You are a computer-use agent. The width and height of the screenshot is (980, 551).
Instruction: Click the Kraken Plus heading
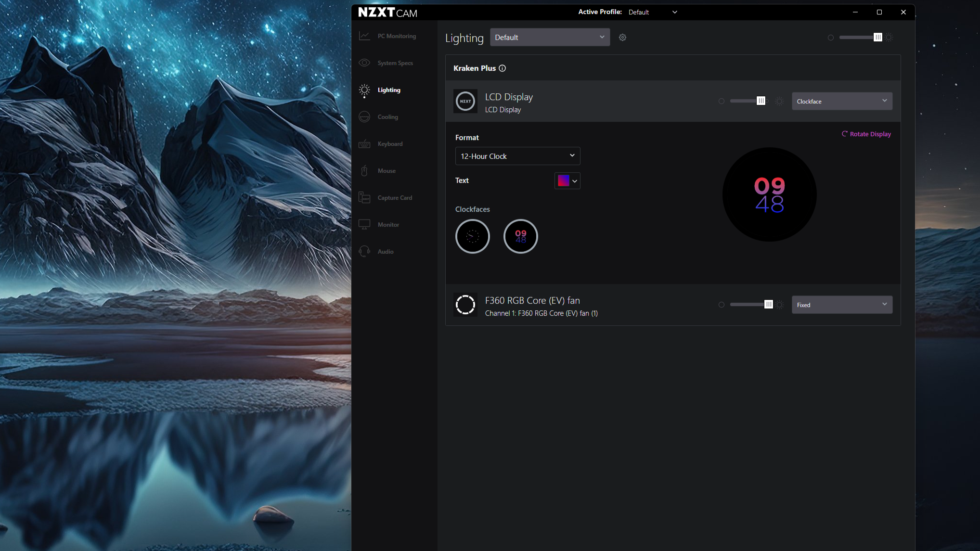click(474, 68)
